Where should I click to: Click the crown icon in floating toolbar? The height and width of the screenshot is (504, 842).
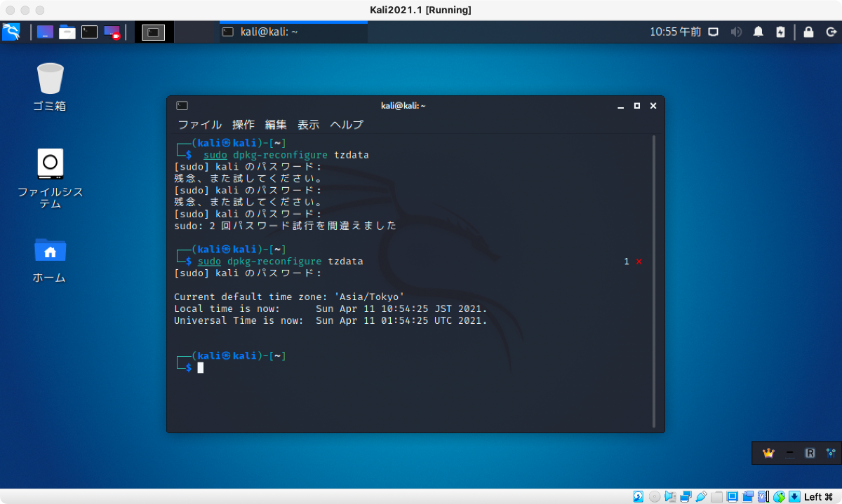pos(768,453)
